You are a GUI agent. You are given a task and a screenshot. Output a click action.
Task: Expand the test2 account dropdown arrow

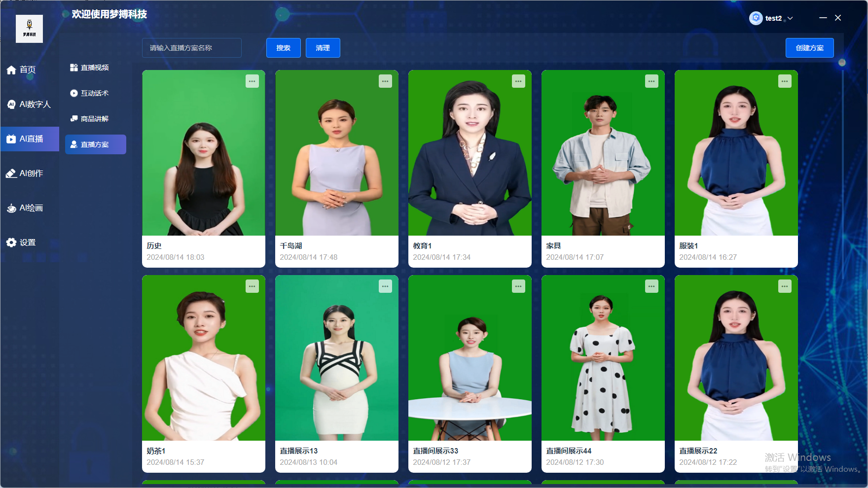(x=790, y=18)
